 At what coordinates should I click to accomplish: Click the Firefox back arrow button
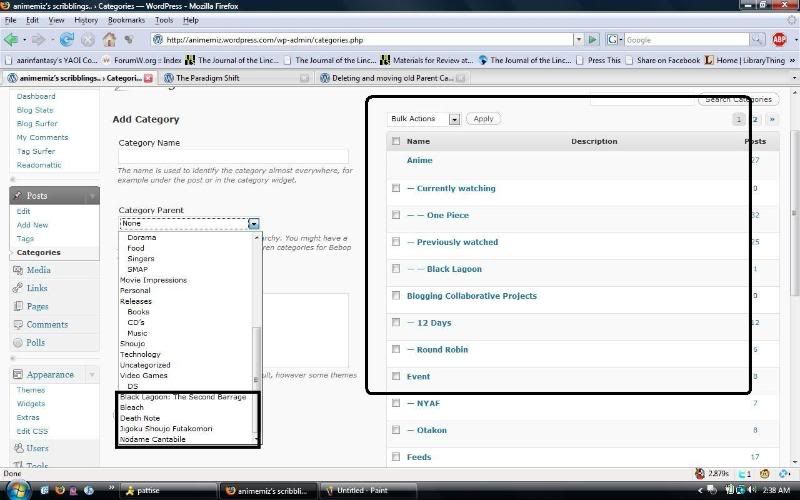11,39
